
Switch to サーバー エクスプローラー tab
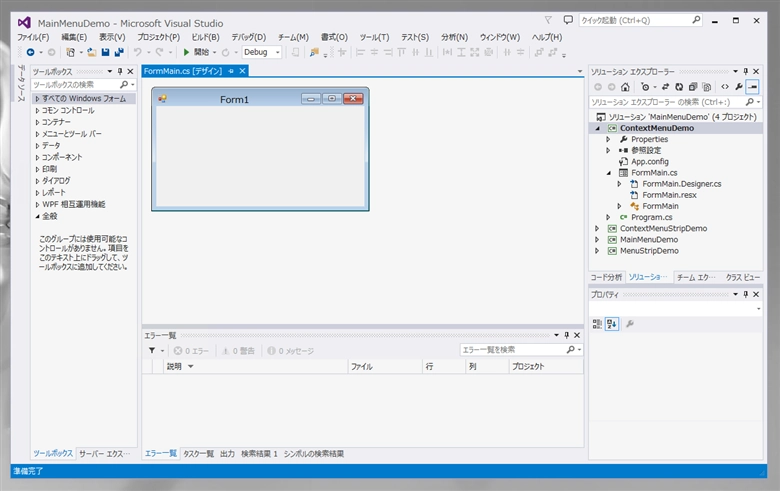coord(104,454)
